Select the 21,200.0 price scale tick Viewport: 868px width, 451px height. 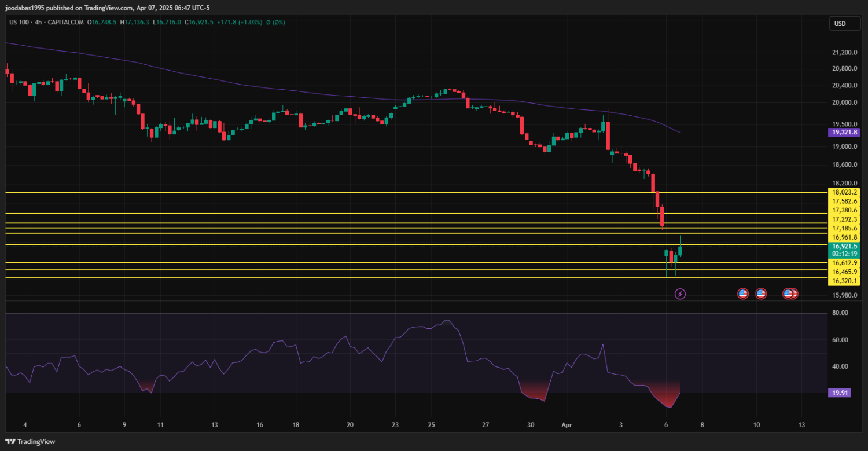[844, 53]
